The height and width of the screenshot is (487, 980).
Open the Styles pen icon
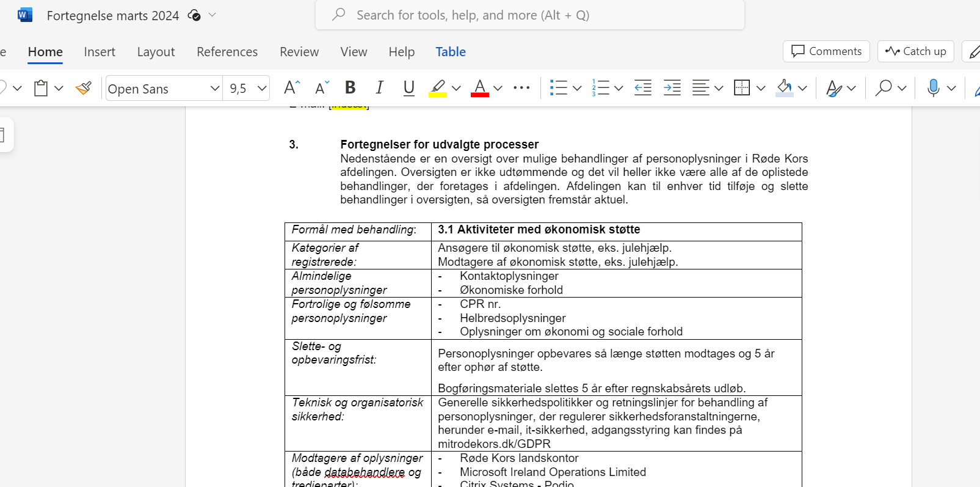click(833, 88)
